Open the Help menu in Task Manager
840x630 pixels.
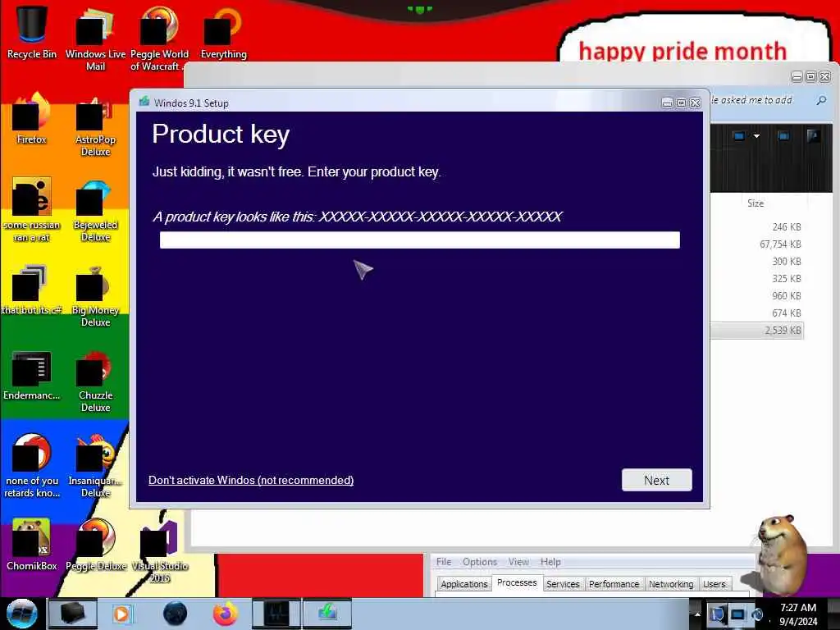(x=550, y=561)
